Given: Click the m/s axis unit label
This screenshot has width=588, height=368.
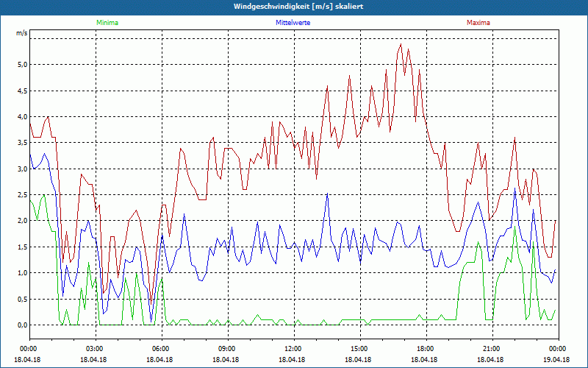Looking at the screenshot, I should (x=22, y=33).
